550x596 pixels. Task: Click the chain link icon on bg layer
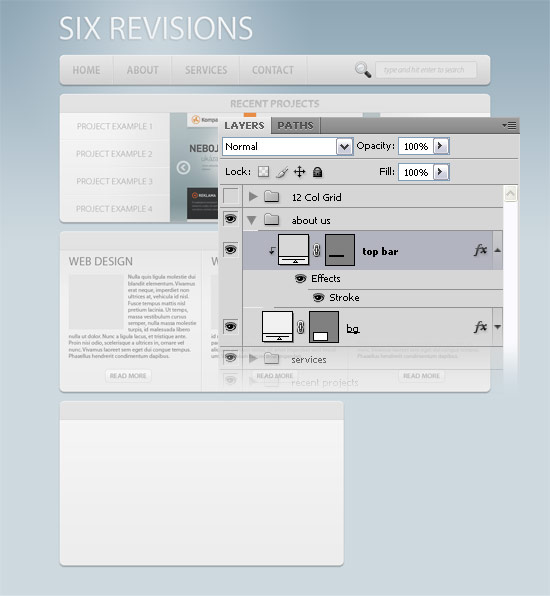pyautogui.click(x=301, y=327)
